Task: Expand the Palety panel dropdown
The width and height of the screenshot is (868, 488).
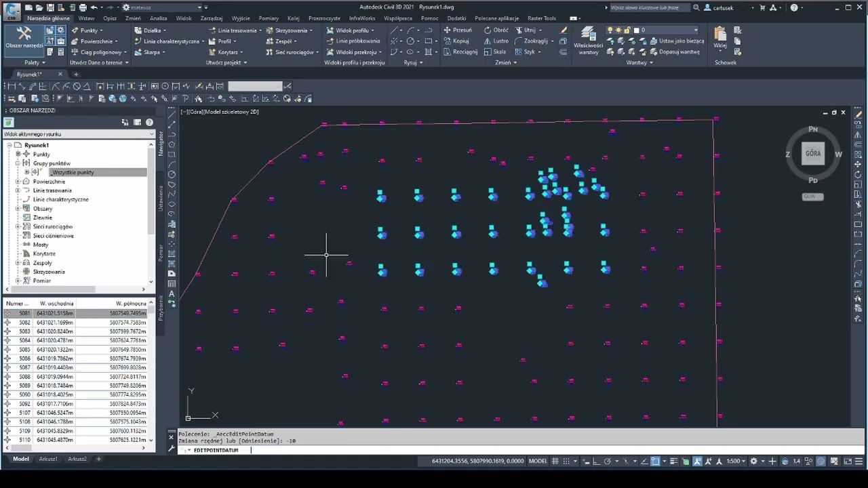Action: click(34, 62)
